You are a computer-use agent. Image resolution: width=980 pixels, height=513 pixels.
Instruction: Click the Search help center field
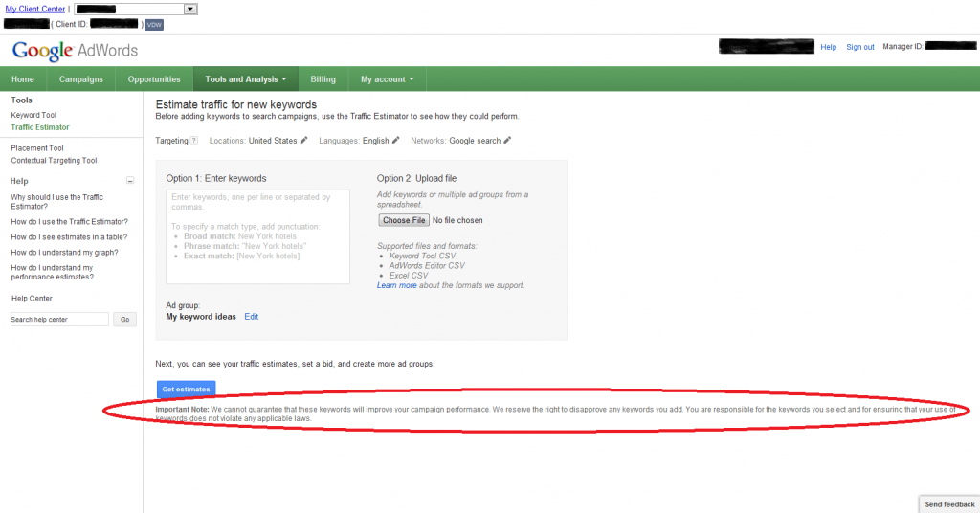tap(59, 320)
